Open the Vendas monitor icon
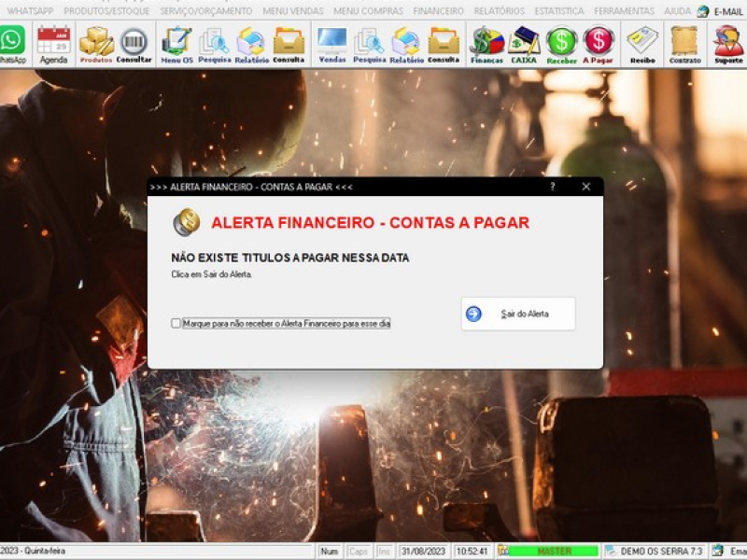 click(332, 44)
